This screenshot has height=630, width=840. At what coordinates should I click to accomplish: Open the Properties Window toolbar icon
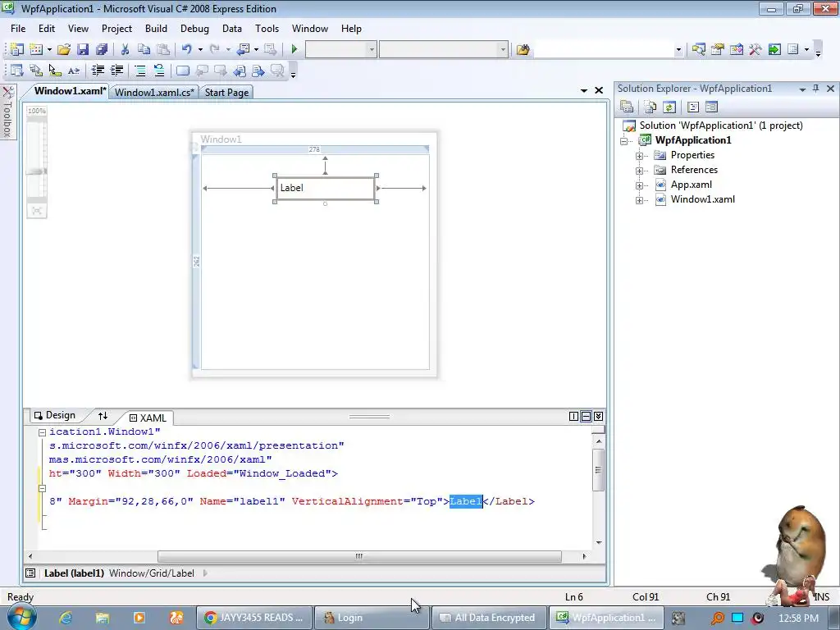click(x=717, y=49)
